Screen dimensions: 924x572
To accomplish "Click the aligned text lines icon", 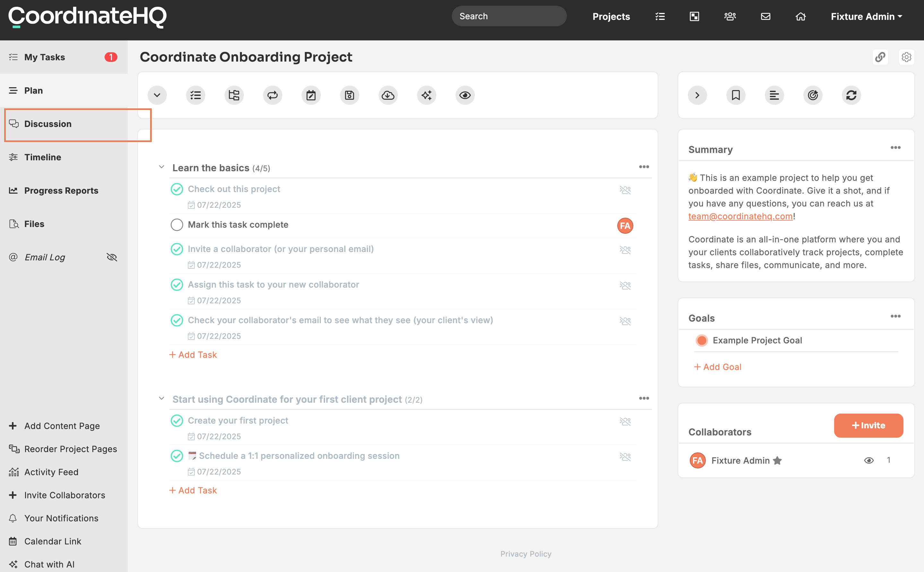I will pyautogui.click(x=774, y=95).
